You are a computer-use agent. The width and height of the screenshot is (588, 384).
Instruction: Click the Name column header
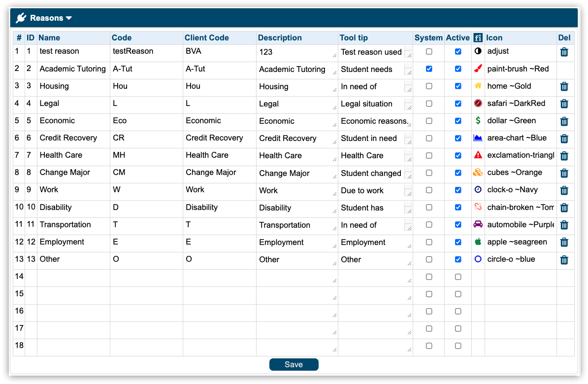[49, 38]
